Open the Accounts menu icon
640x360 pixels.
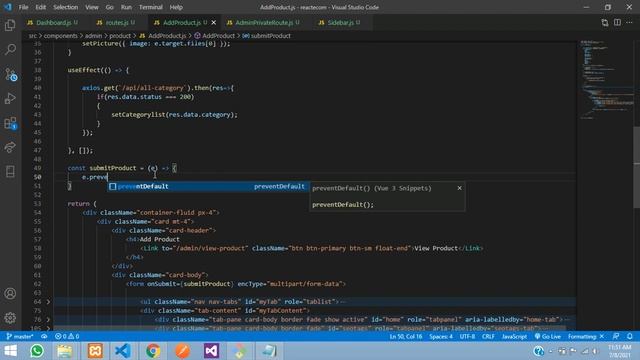[x=10, y=293]
